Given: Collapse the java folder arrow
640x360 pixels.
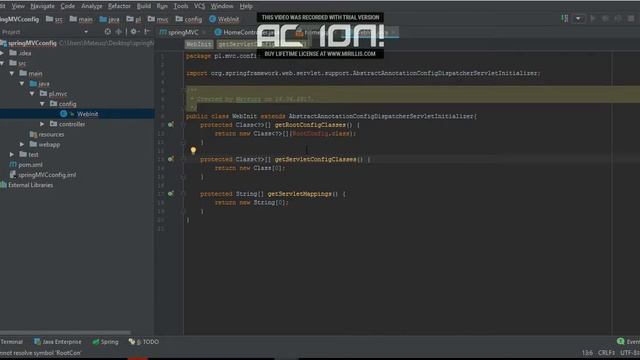Looking at the screenshot, I should point(22,84).
